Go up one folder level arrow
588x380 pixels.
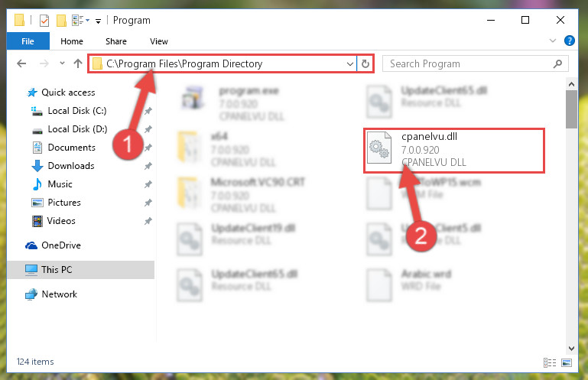click(78, 63)
